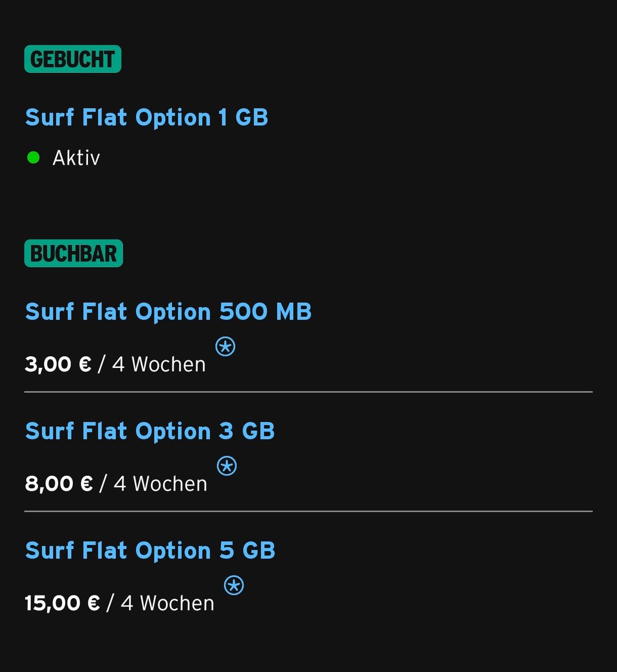Image resolution: width=617 pixels, height=672 pixels.
Task: Click the bold 8,00 € amount
Action: (x=58, y=484)
